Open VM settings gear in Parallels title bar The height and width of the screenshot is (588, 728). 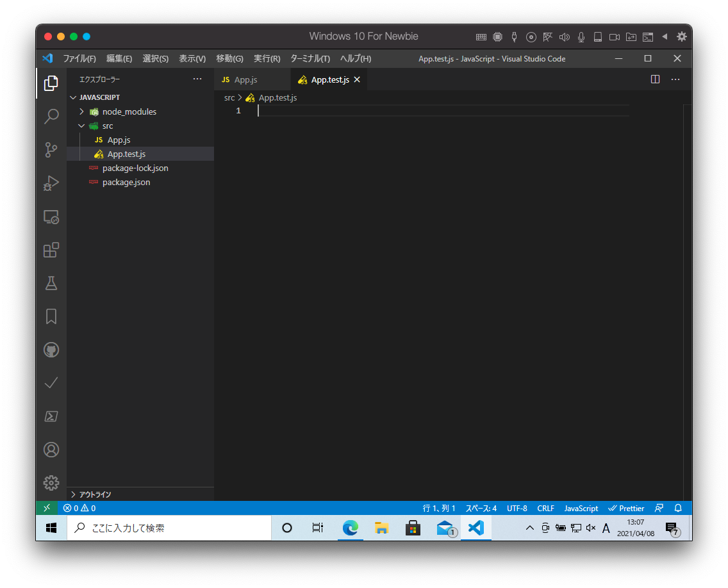tap(681, 37)
